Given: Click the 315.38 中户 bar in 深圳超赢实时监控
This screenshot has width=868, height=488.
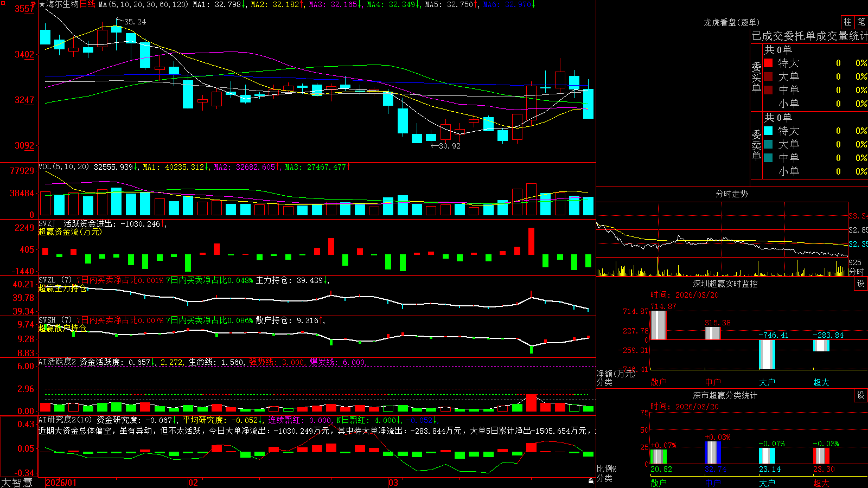Looking at the screenshot, I should tap(712, 333).
